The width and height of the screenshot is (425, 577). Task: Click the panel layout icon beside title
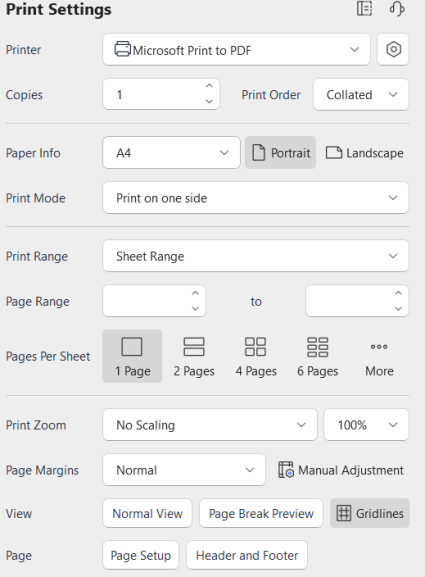364,8
